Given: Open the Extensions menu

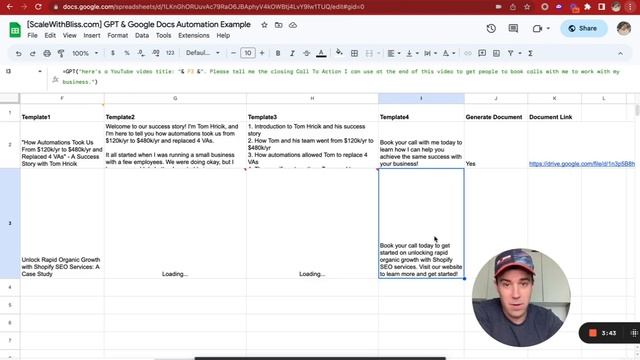Looking at the screenshot, I should (193, 36).
